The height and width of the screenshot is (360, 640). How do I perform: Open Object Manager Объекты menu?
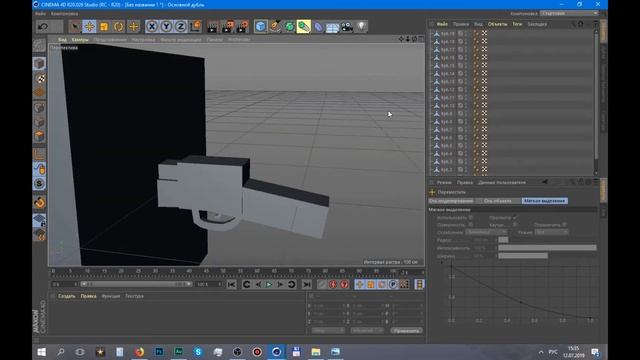point(498,24)
